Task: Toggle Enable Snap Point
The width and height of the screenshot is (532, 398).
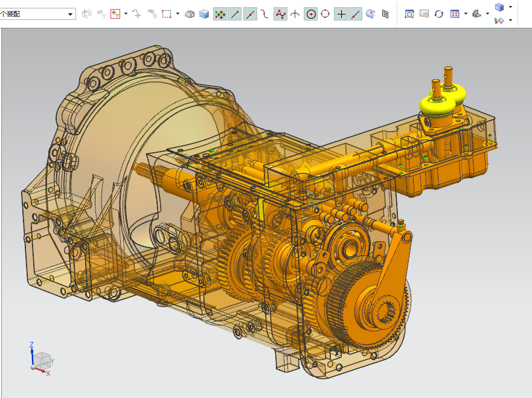Action: [x=220, y=14]
